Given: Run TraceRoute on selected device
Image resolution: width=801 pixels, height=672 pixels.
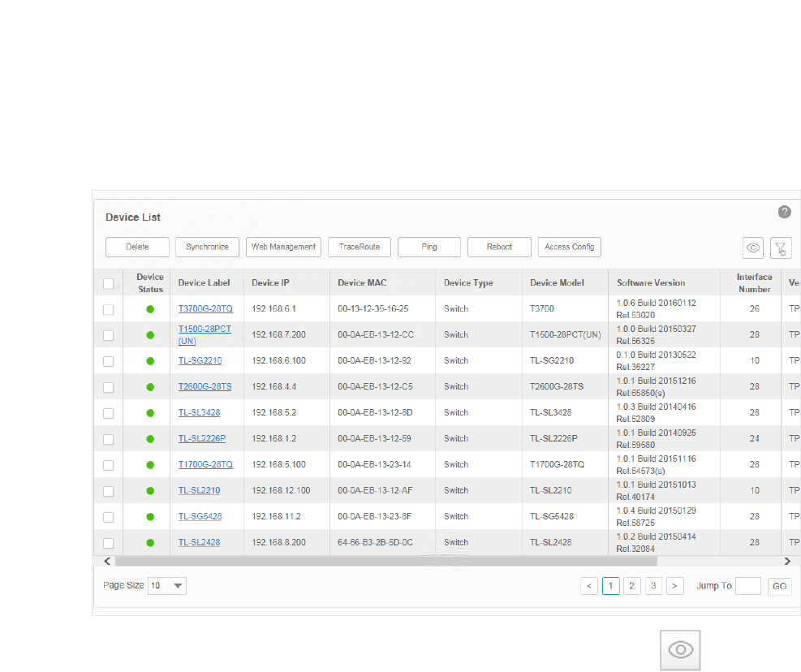Looking at the screenshot, I should pyautogui.click(x=360, y=247).
